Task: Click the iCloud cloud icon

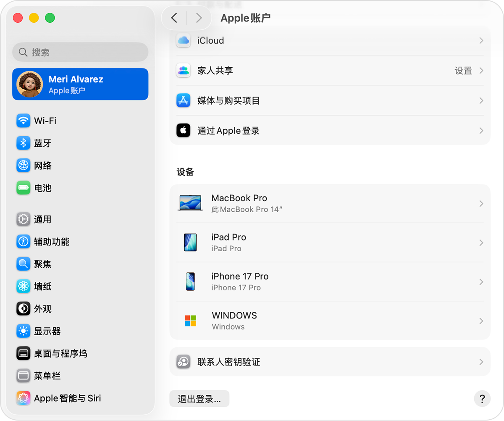Action: tap(183, 40)
